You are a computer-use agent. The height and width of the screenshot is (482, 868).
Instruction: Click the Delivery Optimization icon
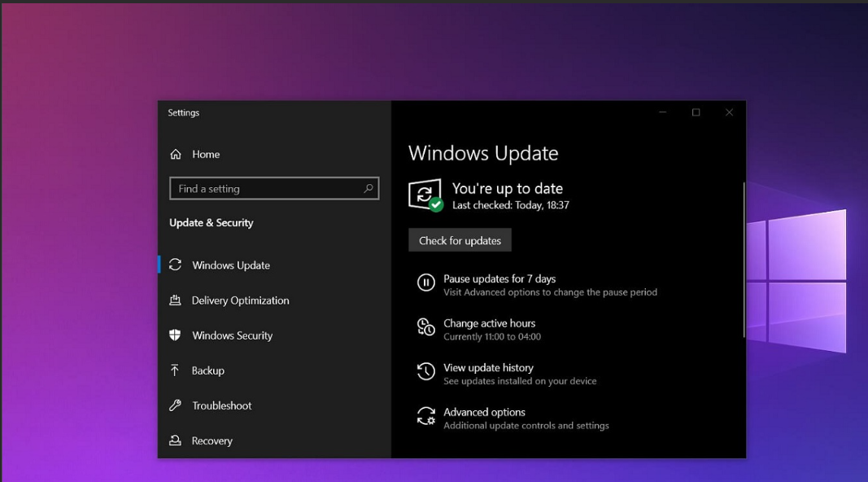[x=175, y=300]
